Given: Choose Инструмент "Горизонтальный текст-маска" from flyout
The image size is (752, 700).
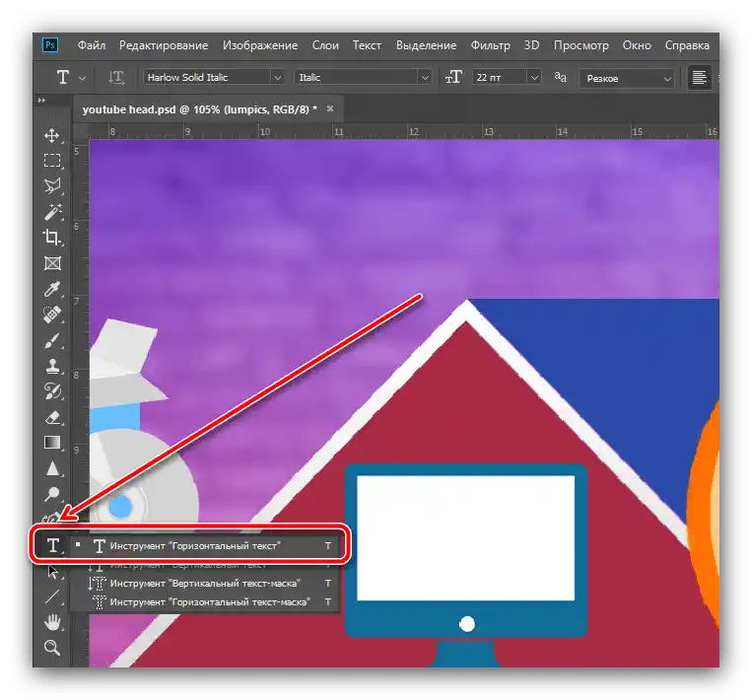Looking at the screenshot, I should click(x=205, y=601).
